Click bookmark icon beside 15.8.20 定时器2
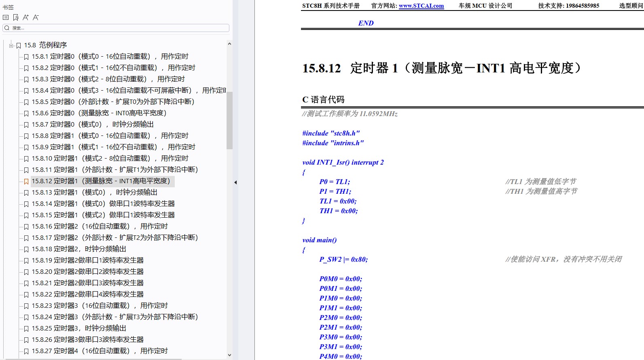The height and width of the screenshot is (360, 644). click(26, 272)
